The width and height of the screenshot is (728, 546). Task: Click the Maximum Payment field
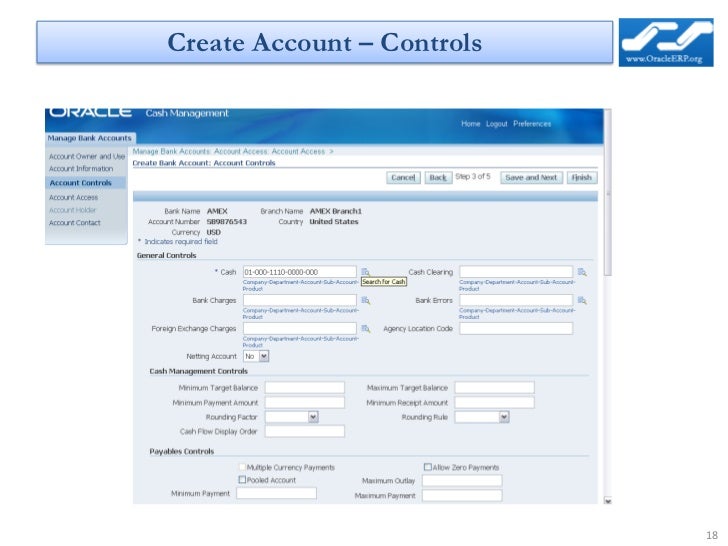(x=462, y=495)
